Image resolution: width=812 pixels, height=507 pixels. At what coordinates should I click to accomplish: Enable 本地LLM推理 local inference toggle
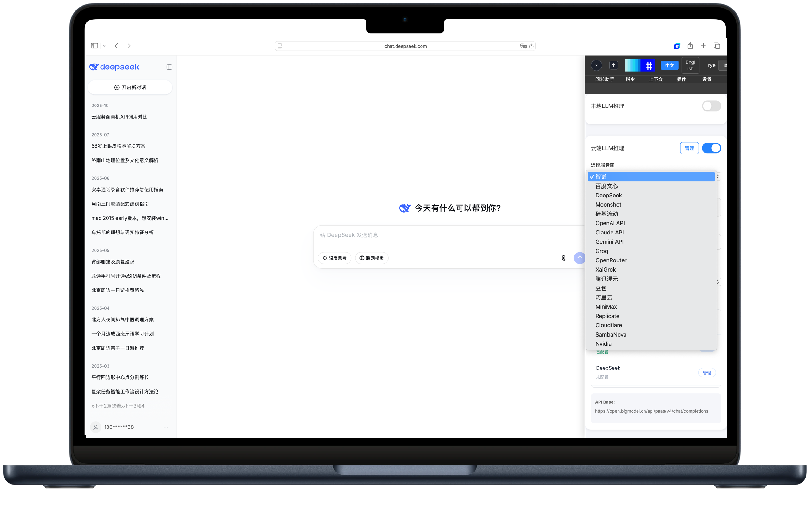(x=711, y=106)
